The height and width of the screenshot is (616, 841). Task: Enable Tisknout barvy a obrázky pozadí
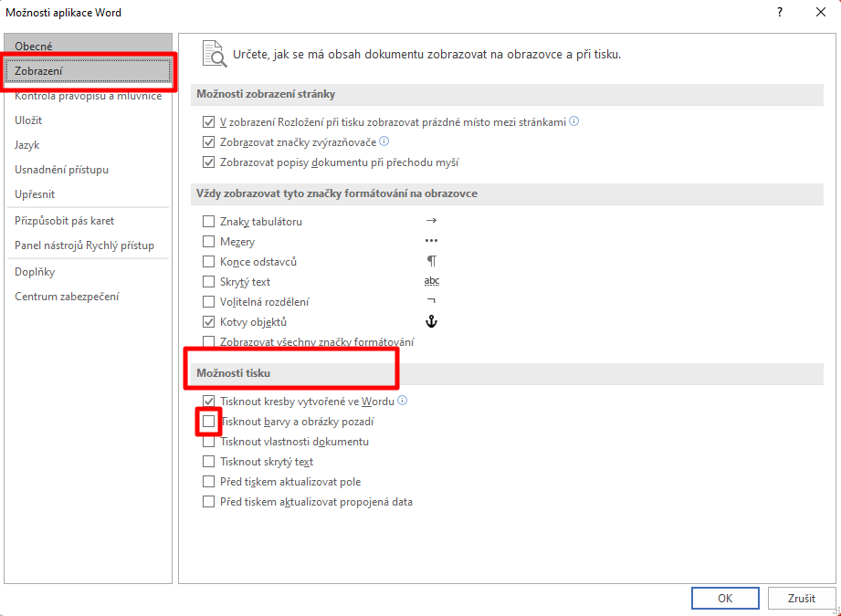click(208, 421)
